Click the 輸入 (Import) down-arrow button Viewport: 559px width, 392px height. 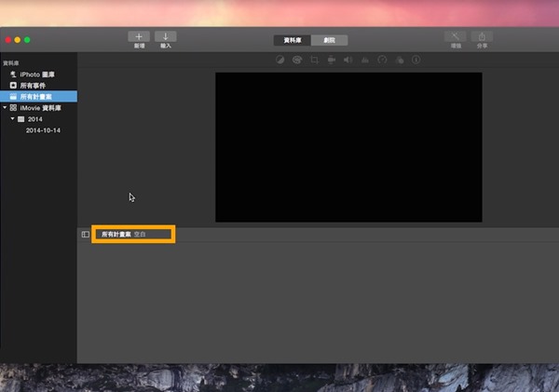coord(165,36)
